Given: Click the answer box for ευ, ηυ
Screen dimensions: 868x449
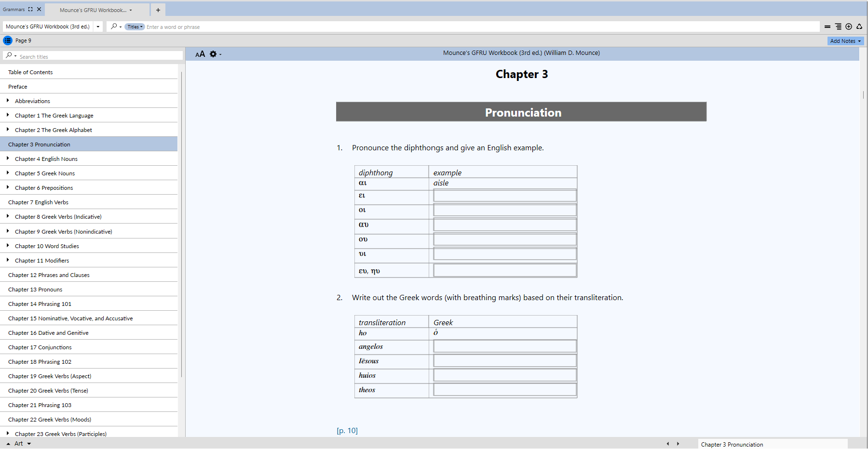Looking at the screenshot, I should pos(505,270).
